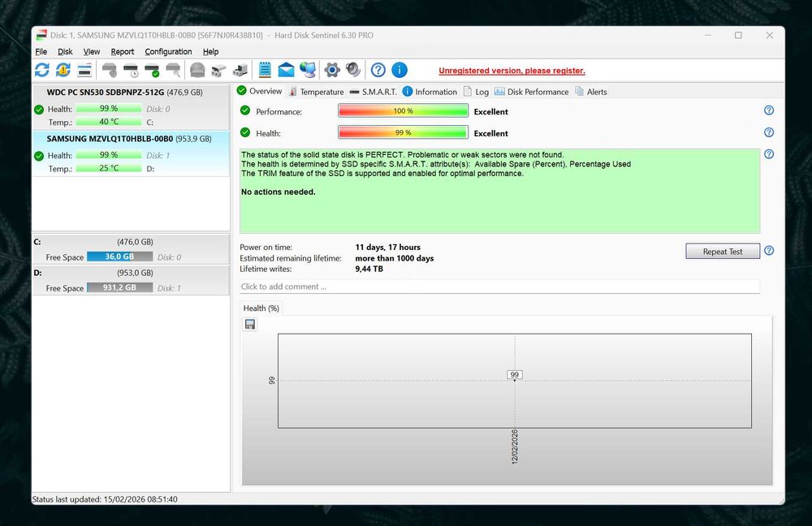Open the Help menu
This screenshot has width=812, height=526.
(x=211, y=52)
